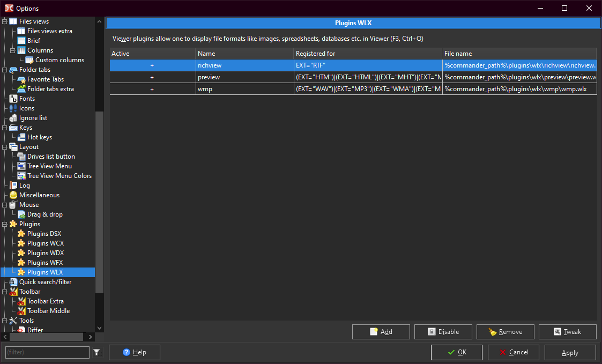
Task: Toggle active state of richview plugin
Action: click(152, 65)
